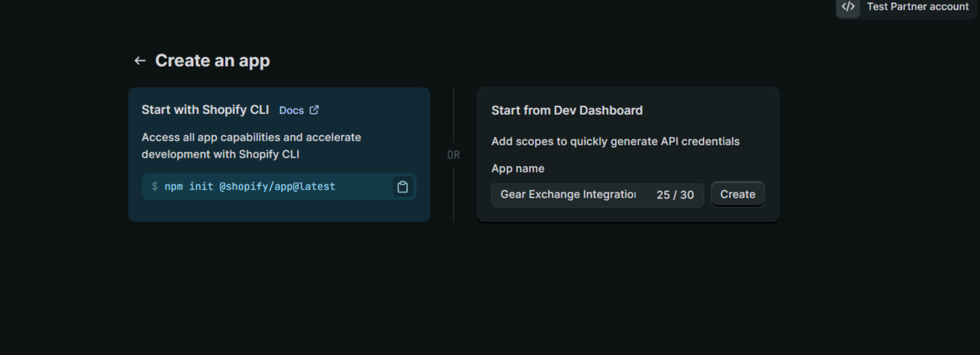Click into the App name input field
This screenshot has width=980, height=355.
(x=568, y=195)
